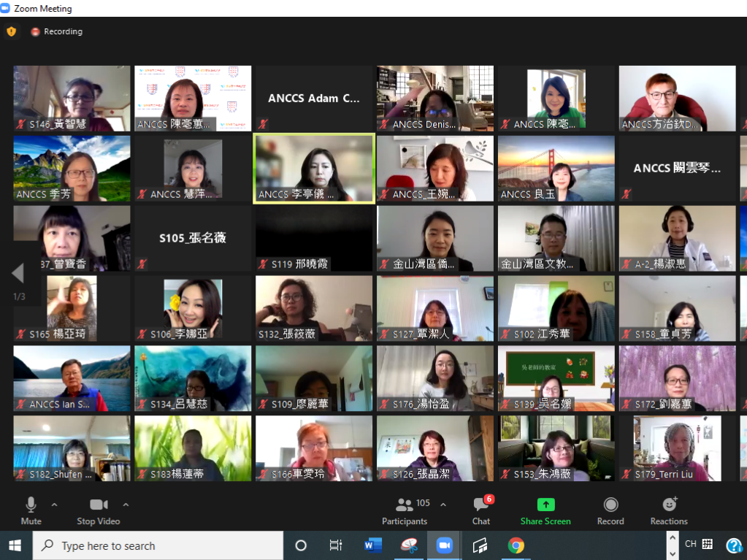747x560 pixels.
Task: Click the Record button
Action: pos(610,510)
